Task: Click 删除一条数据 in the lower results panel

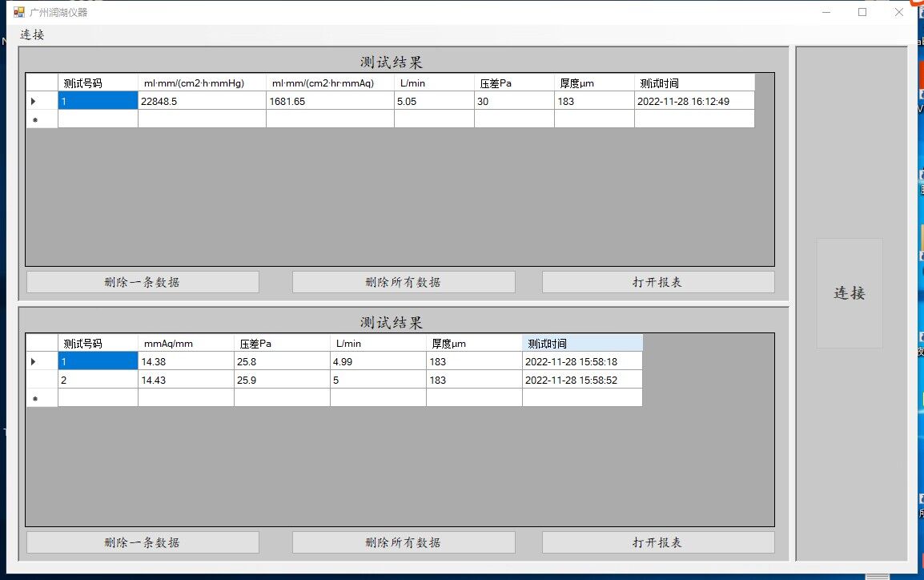Action: click(143, 542)
